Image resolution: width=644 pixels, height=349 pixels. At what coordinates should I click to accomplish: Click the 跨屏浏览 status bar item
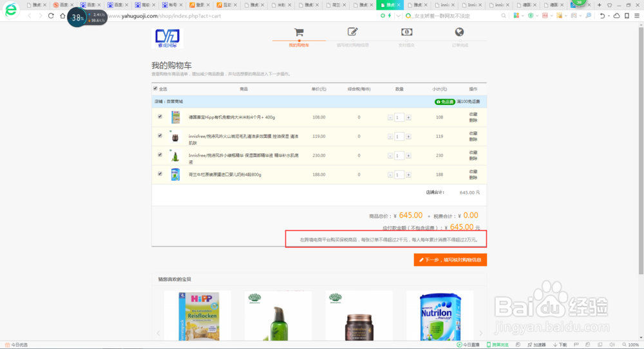(x=497, y=345)
